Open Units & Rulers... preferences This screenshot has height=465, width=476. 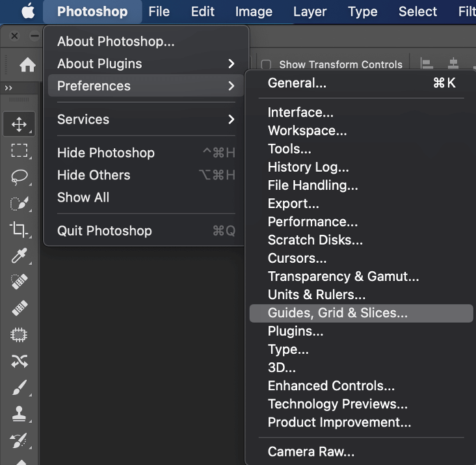click(362, 295)
